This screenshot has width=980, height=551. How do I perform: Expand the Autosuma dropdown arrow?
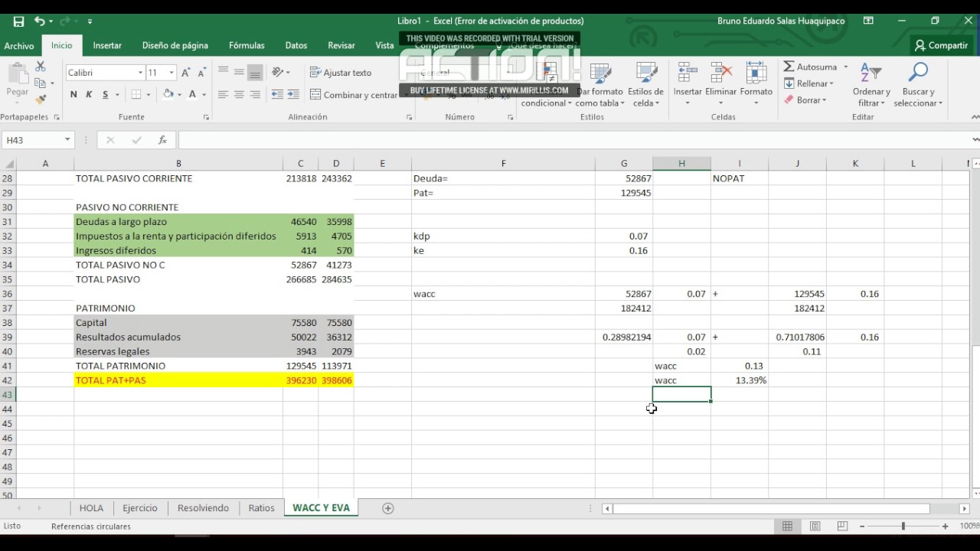coord(845,67)
